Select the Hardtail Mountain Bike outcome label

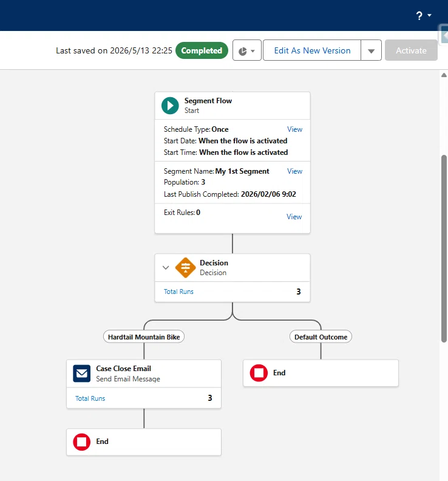[144, 337]
